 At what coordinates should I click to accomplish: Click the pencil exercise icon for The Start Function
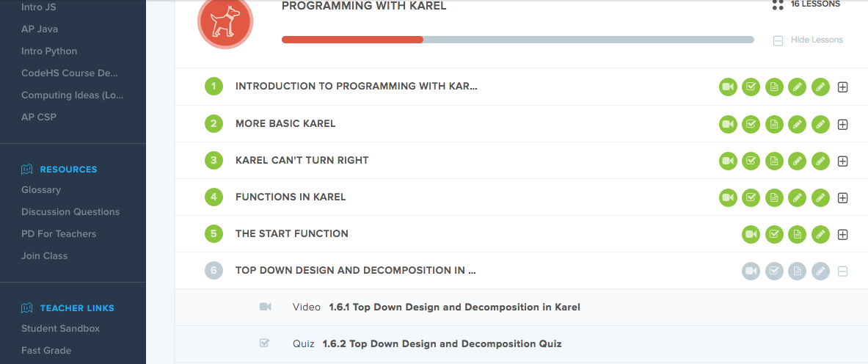click(820, 233)
